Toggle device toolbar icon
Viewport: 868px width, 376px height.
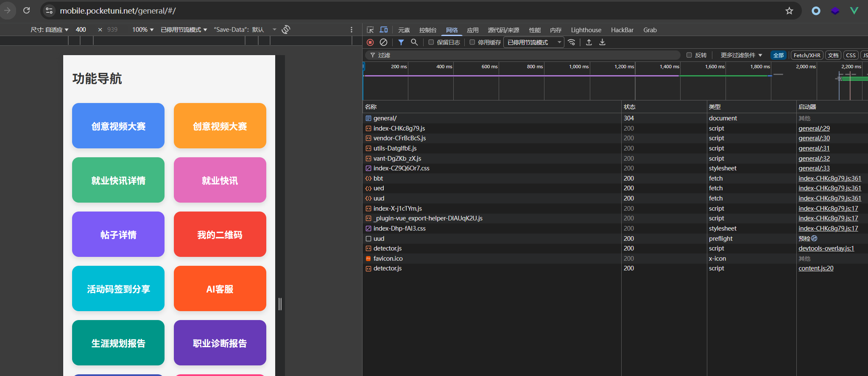[384, 30]
